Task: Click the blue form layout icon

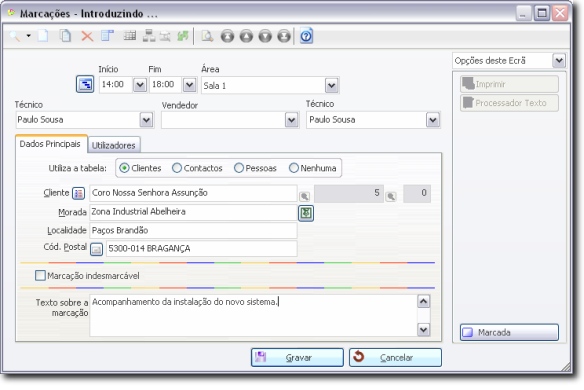Action: 107,36
